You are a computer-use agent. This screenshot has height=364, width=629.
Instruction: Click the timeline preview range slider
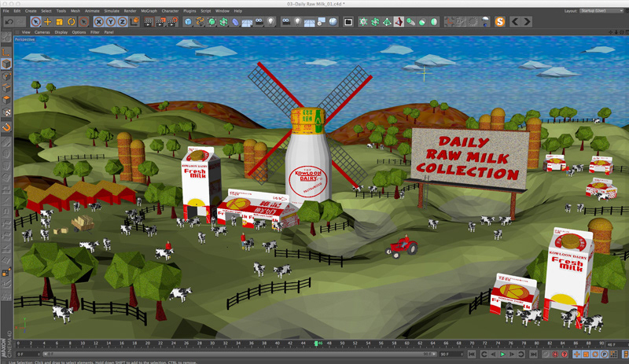tap(240, 355)
